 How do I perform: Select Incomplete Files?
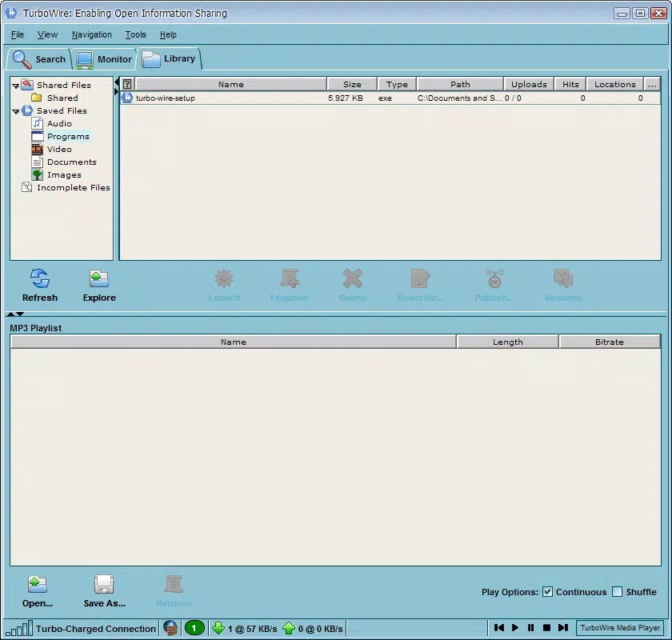coord(74,187)
